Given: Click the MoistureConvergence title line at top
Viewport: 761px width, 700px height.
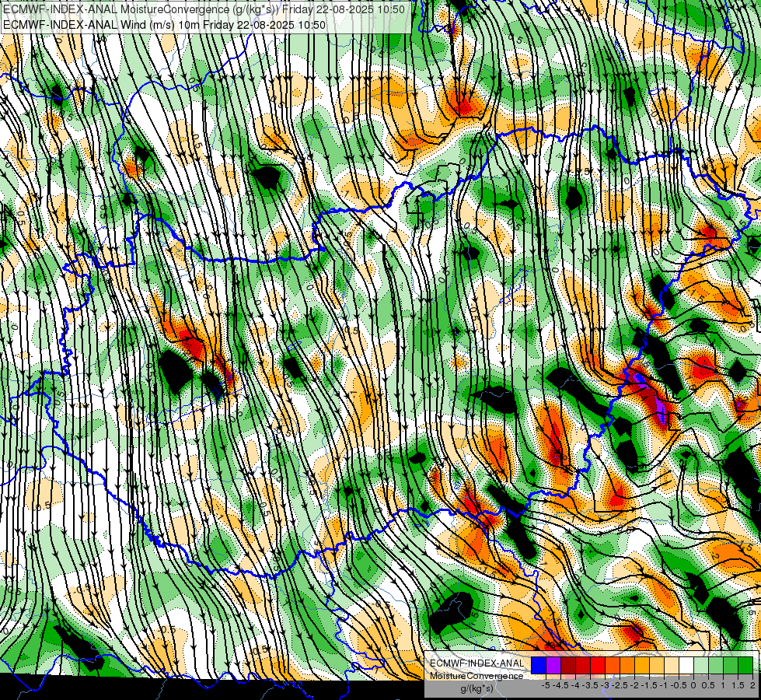Looking at the screenshot, I should click(204, 9).
